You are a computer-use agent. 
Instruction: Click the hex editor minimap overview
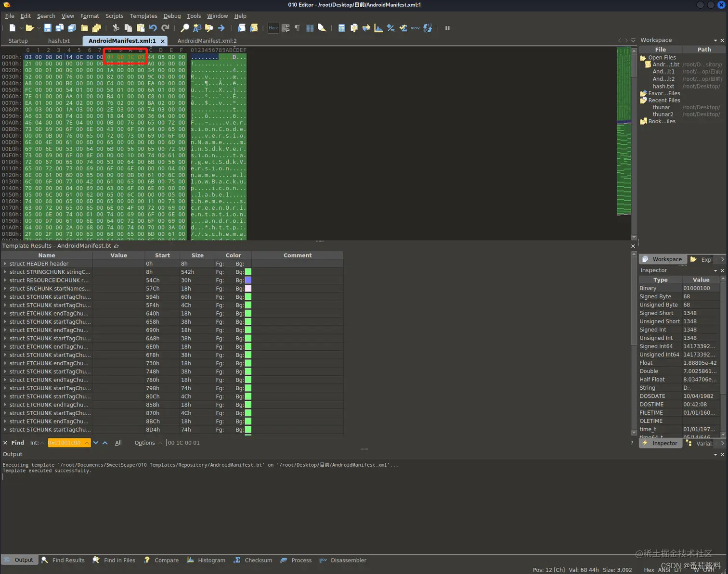pyautogui.click(x=624, y=131)
